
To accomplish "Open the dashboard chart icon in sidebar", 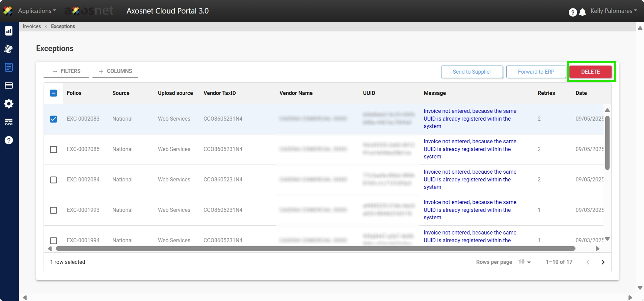I will (9, 31).
